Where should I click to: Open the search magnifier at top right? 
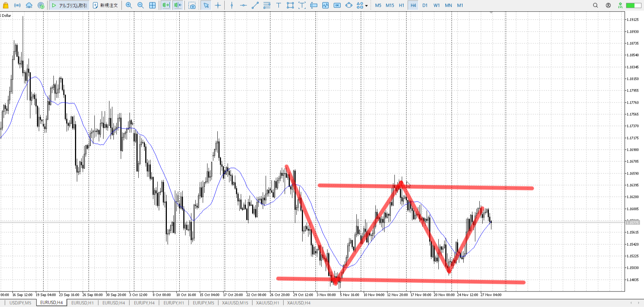tap(595, 5)
